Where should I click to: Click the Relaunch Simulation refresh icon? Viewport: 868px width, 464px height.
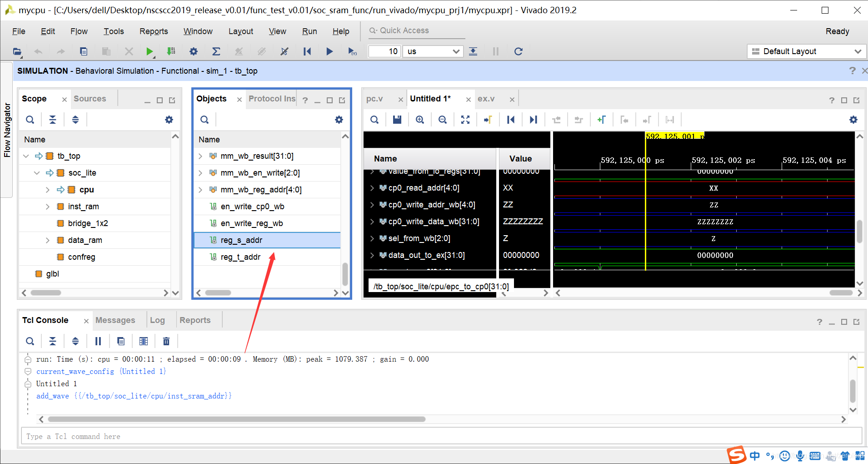(518, 51)
